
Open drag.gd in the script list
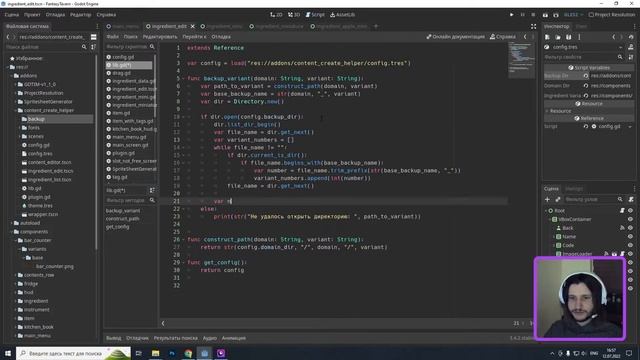(121, 73)
